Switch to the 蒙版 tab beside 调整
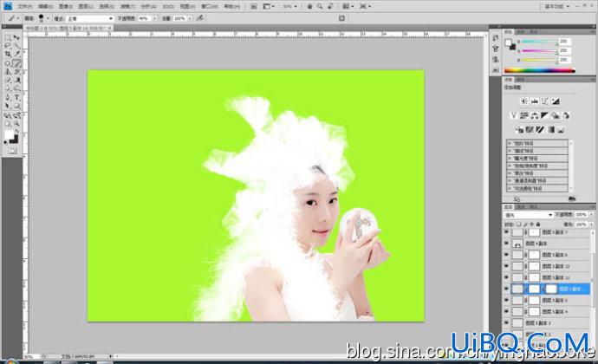The image size is (598, 364). [x=521, y=80]
